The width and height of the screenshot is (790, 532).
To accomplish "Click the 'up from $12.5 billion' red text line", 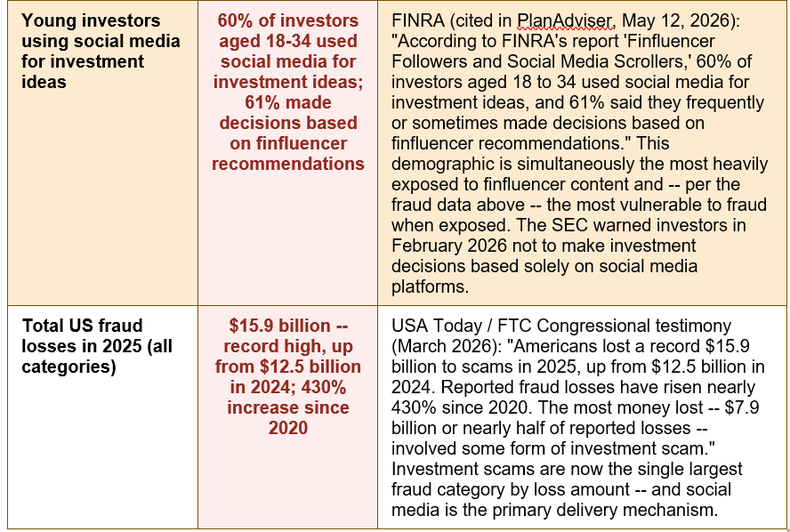I will point(287,356).
